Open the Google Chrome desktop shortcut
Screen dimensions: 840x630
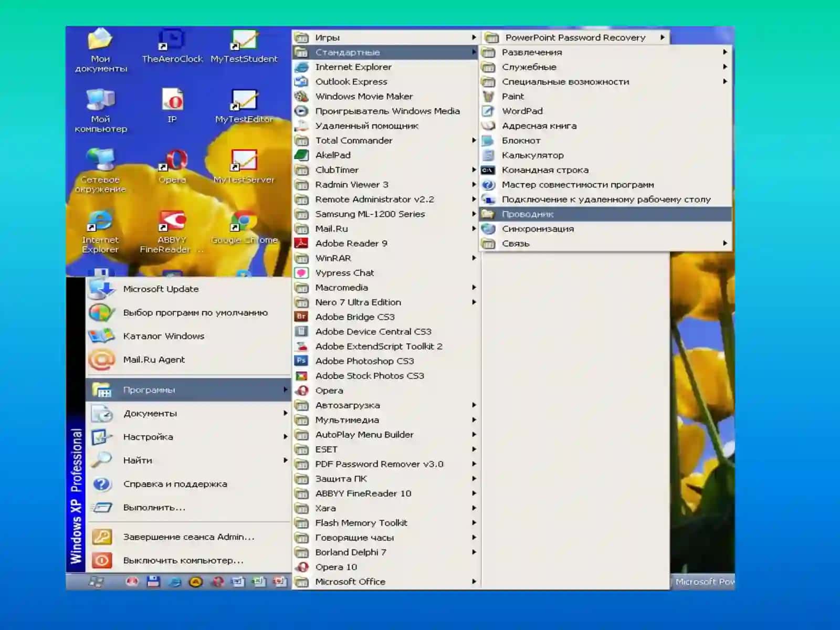click(244, 227)
